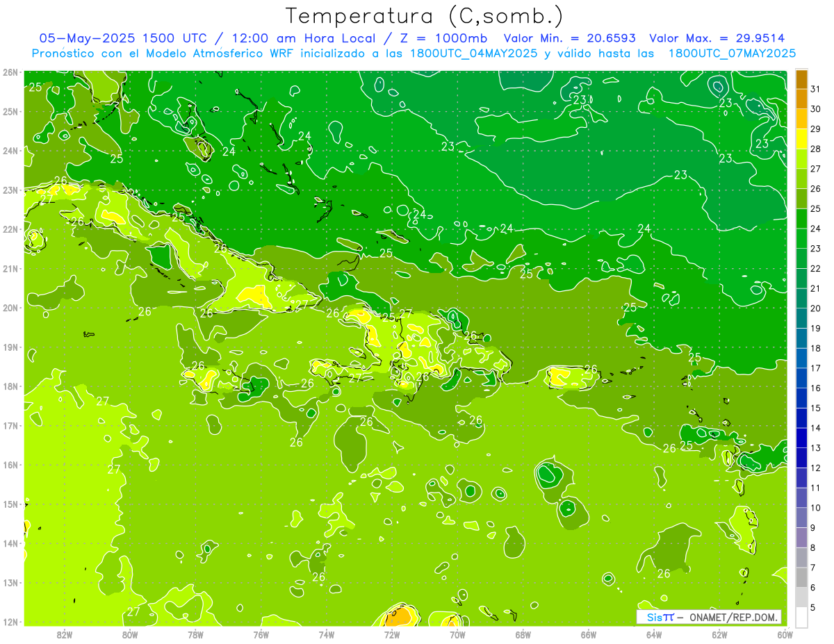Screen dimensions: 834x644
Task: Click the 74W longitude axis label
Action: coord(326,634)
